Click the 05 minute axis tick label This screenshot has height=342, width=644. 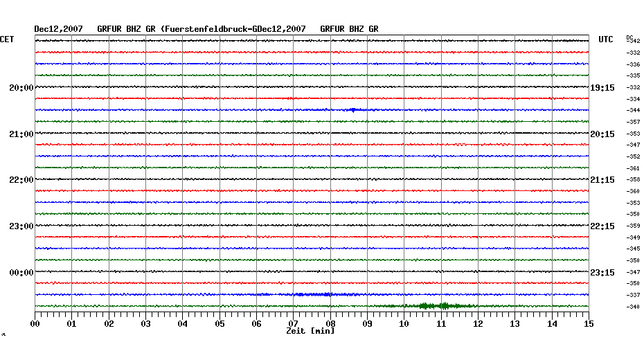tap(220, 324)
